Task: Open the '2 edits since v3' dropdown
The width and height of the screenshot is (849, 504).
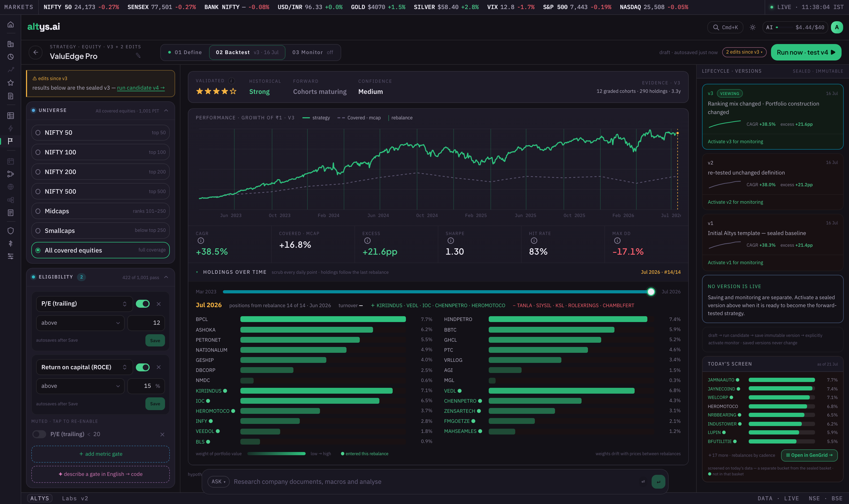Action: point(744,52)
